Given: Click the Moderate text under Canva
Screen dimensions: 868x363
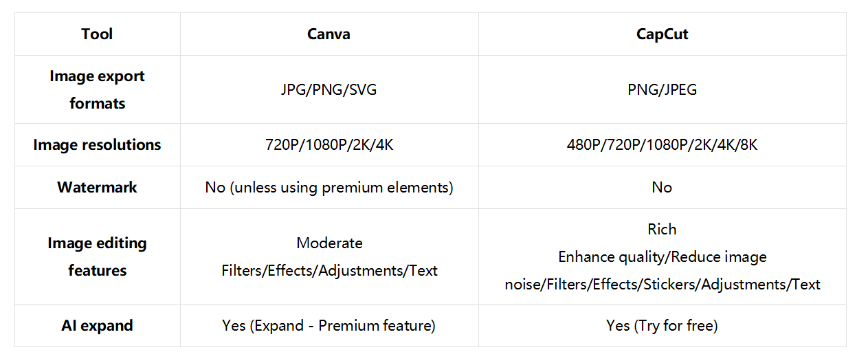Looking at the screenshot, I should [329, 243].
